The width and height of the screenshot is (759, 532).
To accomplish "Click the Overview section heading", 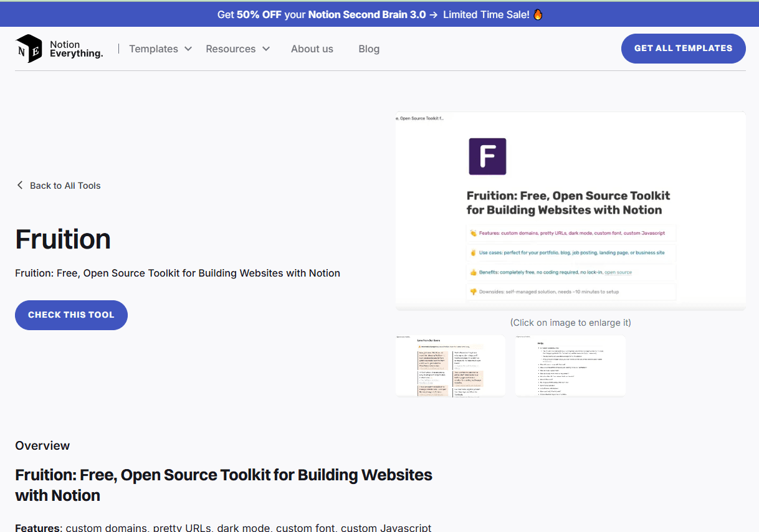I will pos(42,445).
